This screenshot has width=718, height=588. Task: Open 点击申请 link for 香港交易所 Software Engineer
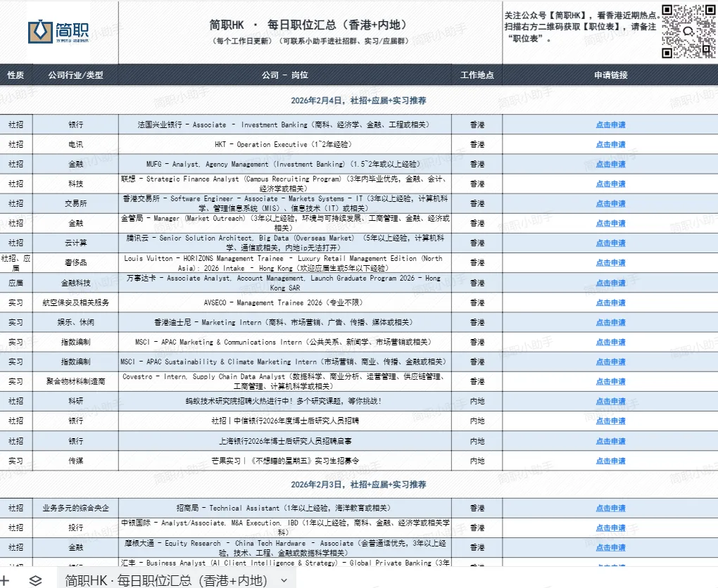coord(610,203)
